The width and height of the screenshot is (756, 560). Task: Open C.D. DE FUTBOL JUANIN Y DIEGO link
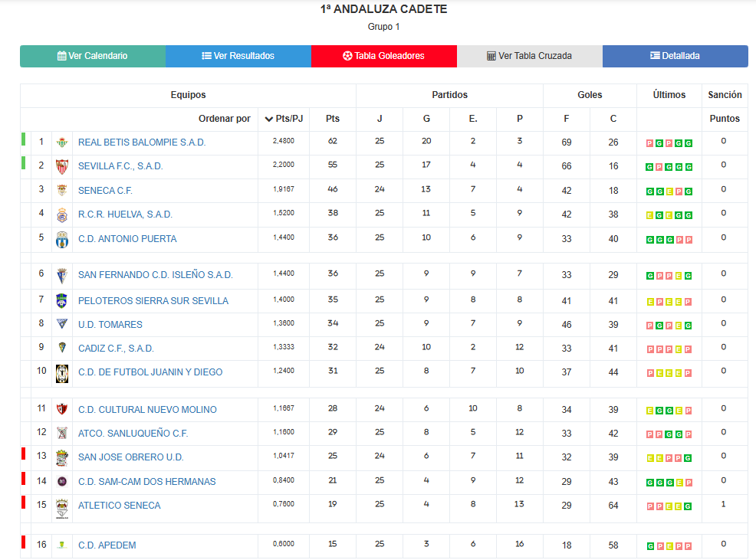(x=150, y=372)
